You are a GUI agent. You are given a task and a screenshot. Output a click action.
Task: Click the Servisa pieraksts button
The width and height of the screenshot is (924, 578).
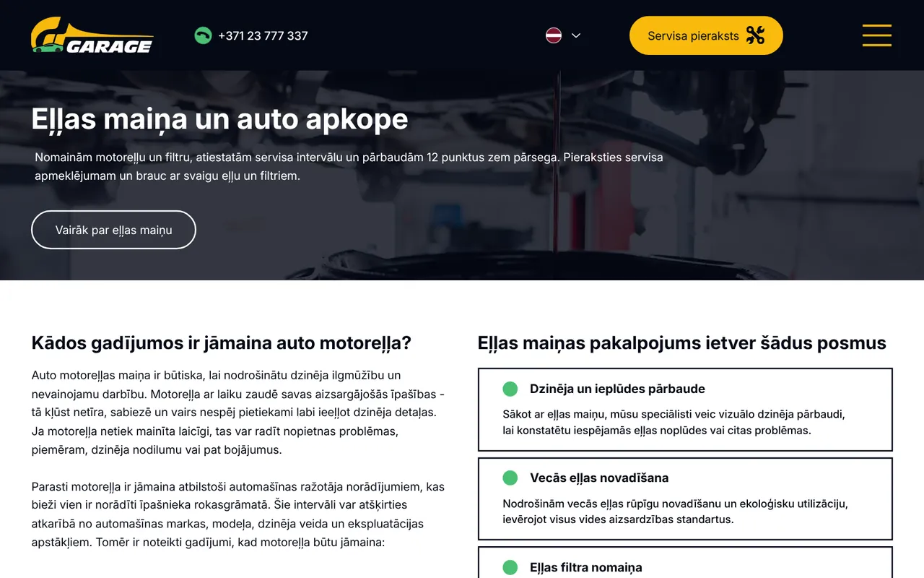(706, 35)
